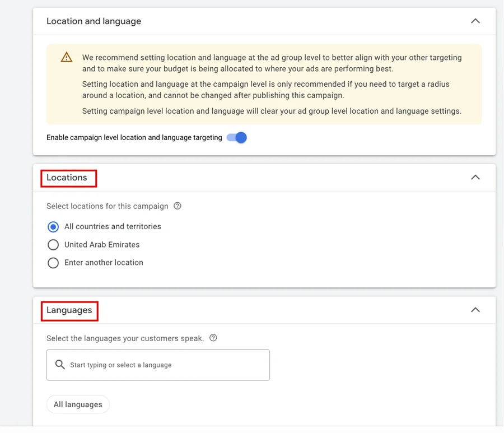Click the Languages section heading
Screen dimensions: 504x433
pos(69,310)
